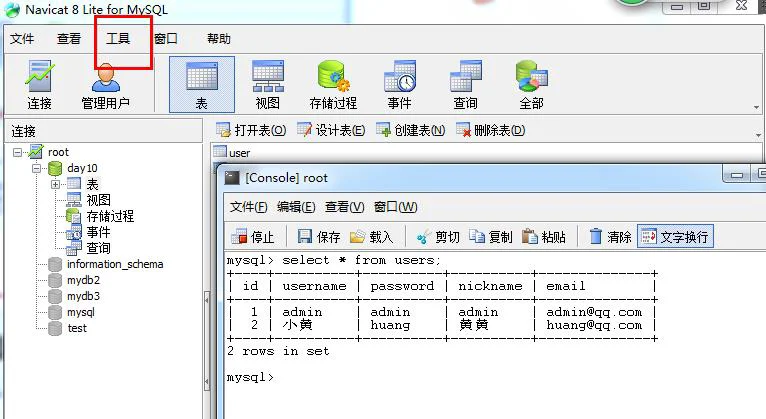This screenshot has height=419, width=766.
Task: Open the 文件 menu in the main window
Action: (x=22, y=39)
